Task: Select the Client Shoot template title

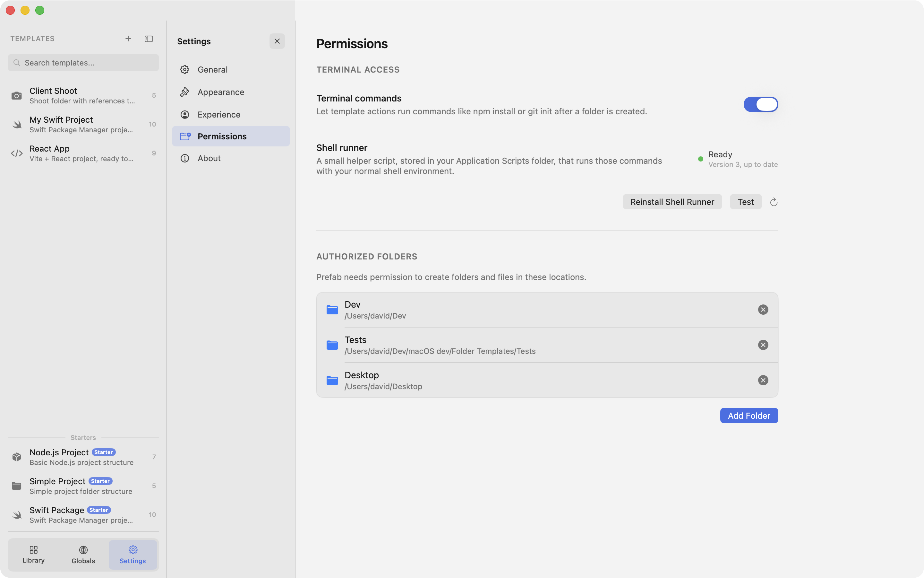Action: coord(53,91)
